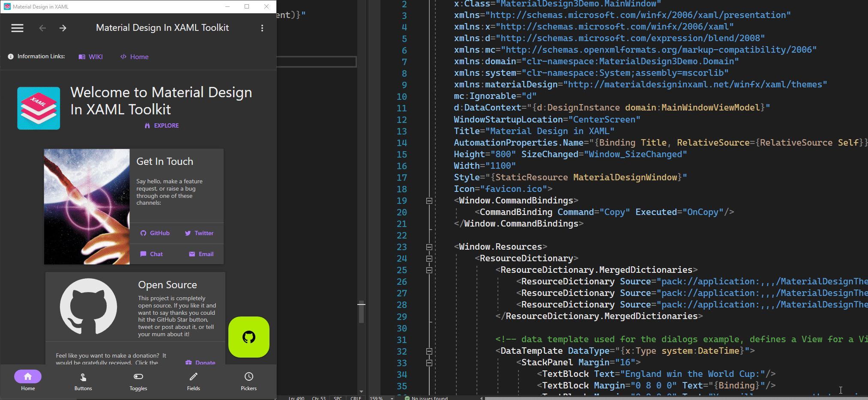The height and width of the screenshot is (400, 868).
Task: Collapse Window.Resources region at line 23
Action: (x=429, y=247)
